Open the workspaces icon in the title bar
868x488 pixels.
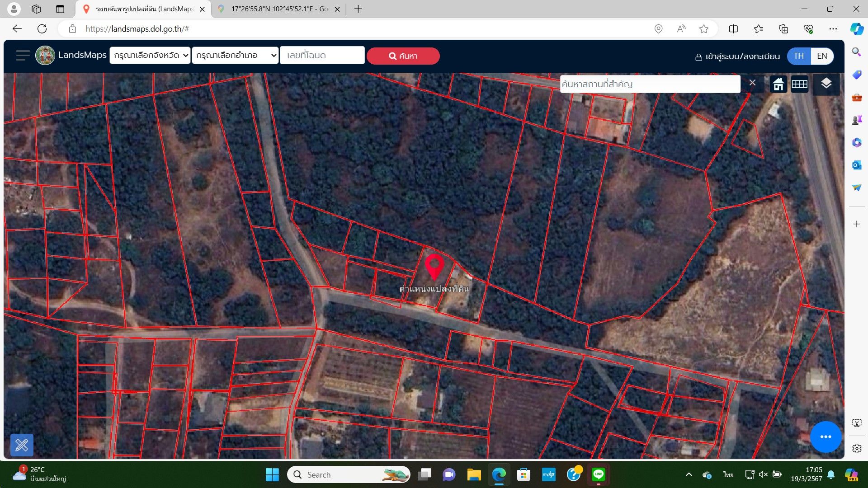(x=37, y=9)
